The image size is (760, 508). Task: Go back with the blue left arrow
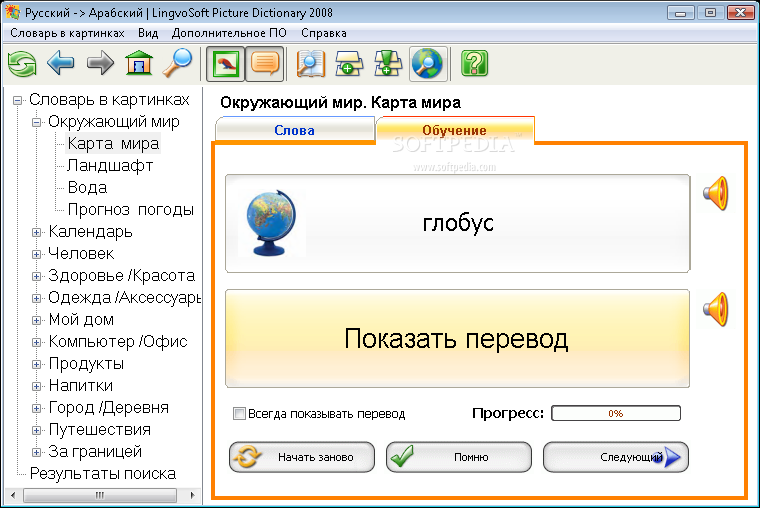61,63
